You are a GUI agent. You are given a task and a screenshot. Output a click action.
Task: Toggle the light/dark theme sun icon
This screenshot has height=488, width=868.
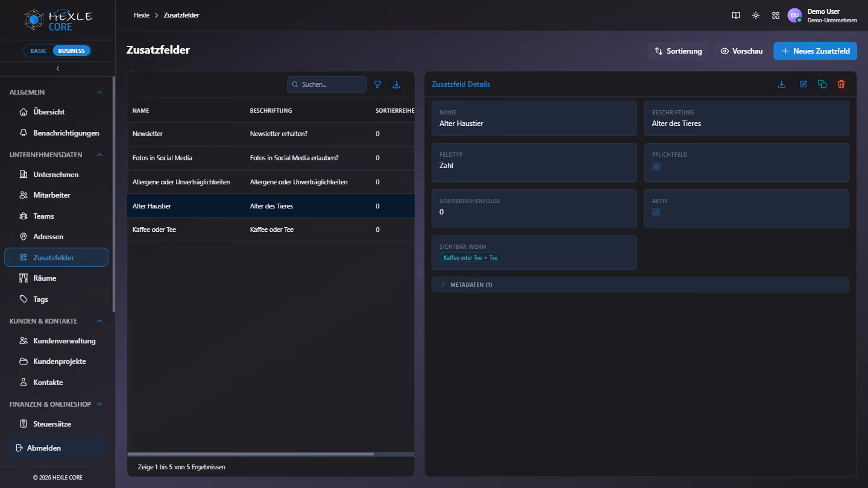click(756, 16)
